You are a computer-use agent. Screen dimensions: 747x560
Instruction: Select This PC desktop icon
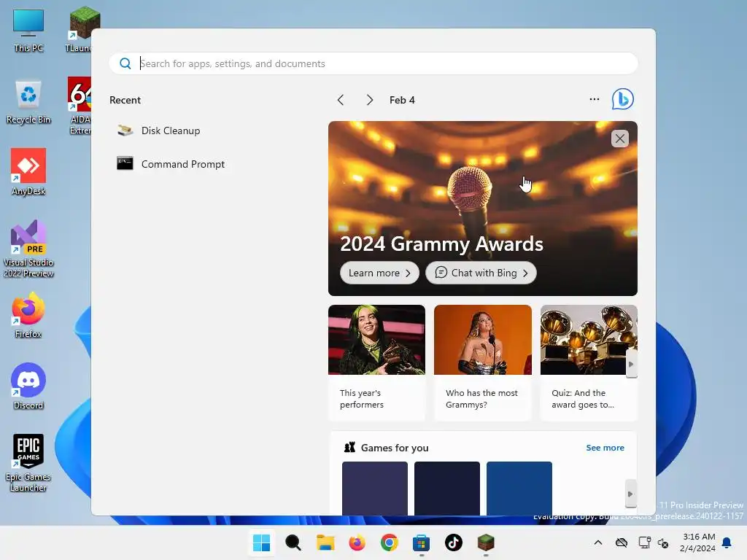(x=28, y=31)
